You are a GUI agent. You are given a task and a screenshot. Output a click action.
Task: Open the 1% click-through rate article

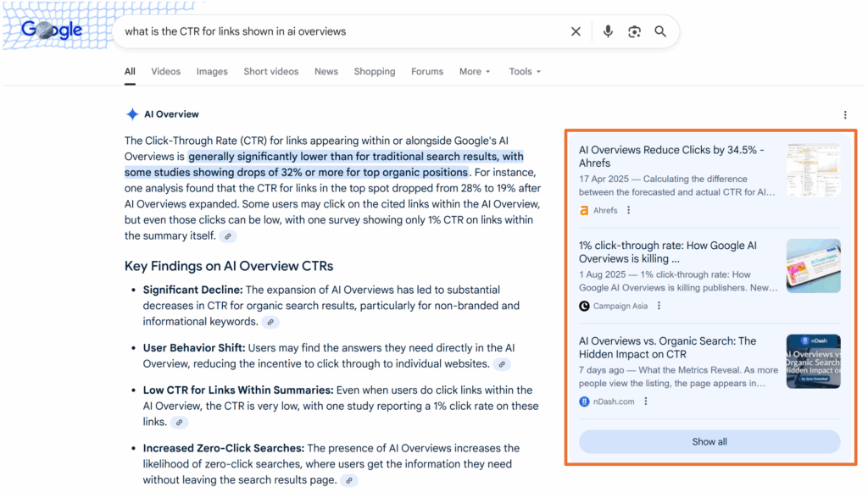pos(668,252)
